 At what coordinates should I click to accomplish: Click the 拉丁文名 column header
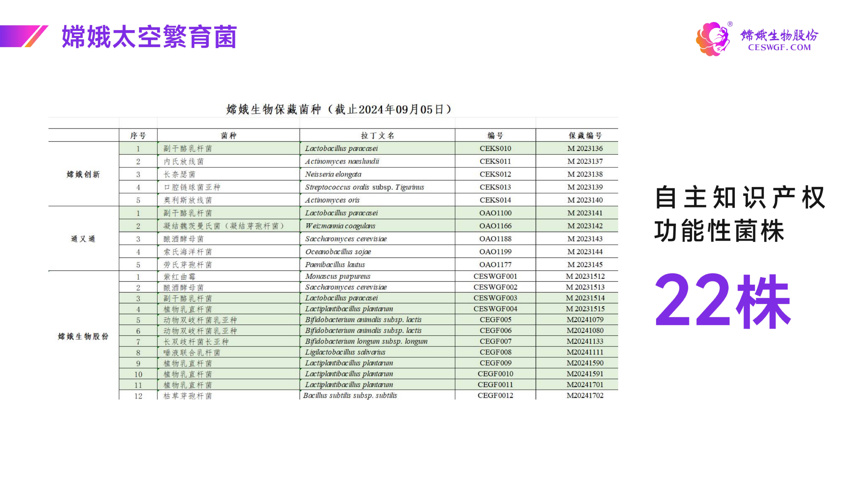377,135
